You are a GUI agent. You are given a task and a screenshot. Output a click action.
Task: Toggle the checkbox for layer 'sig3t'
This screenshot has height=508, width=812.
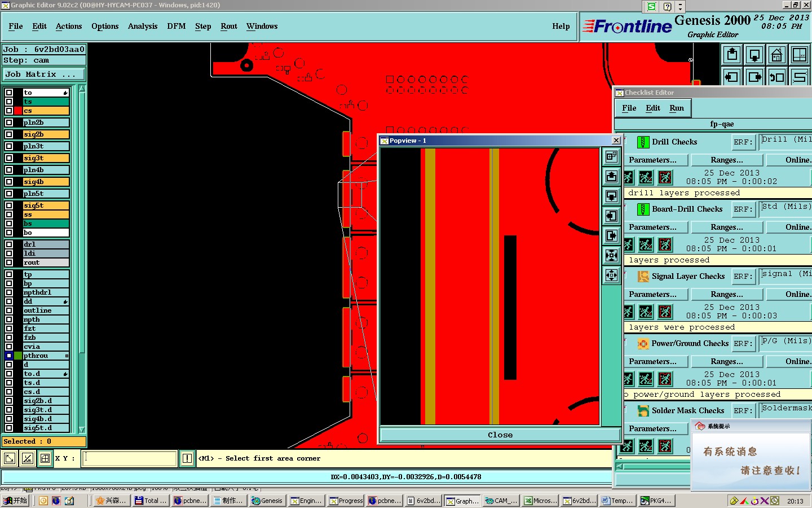tap(9, 158)
